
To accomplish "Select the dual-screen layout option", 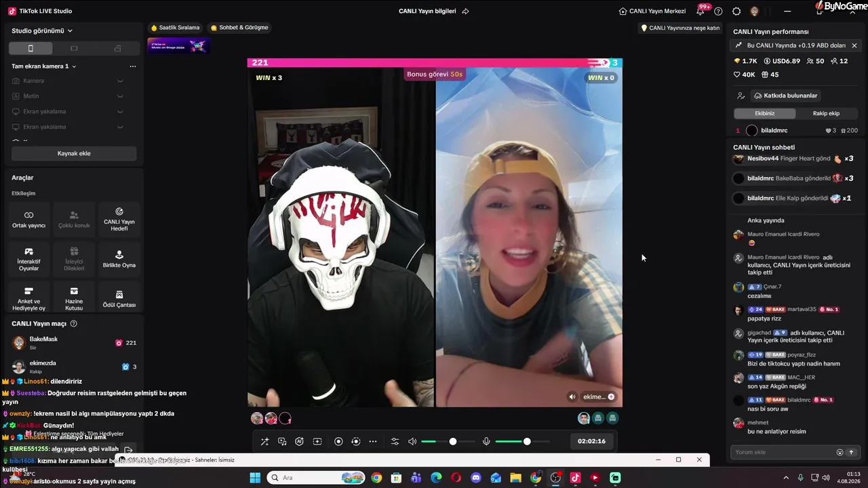I will click(x=117, y=48).
